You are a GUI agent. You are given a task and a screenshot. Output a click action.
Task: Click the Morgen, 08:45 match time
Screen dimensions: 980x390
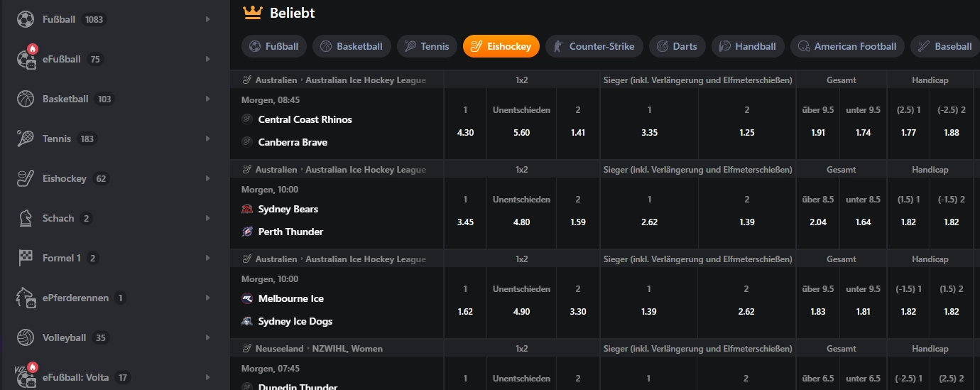tap(271, 100)
